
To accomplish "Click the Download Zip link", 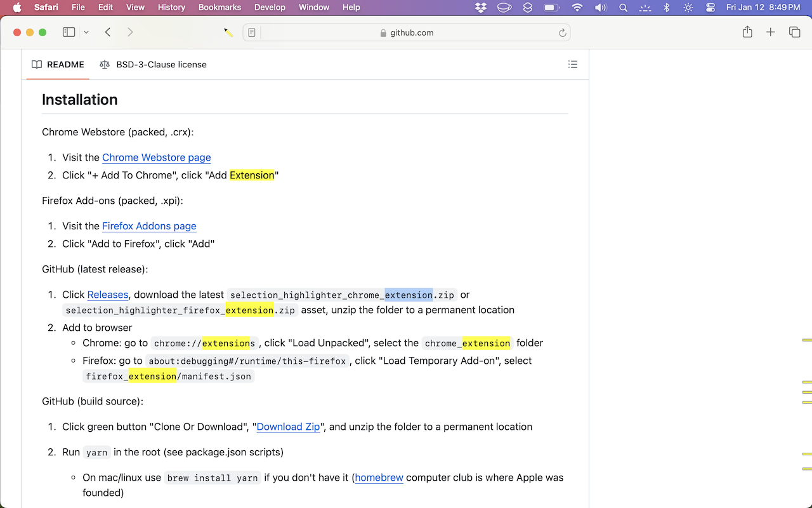I will [288, 427].
